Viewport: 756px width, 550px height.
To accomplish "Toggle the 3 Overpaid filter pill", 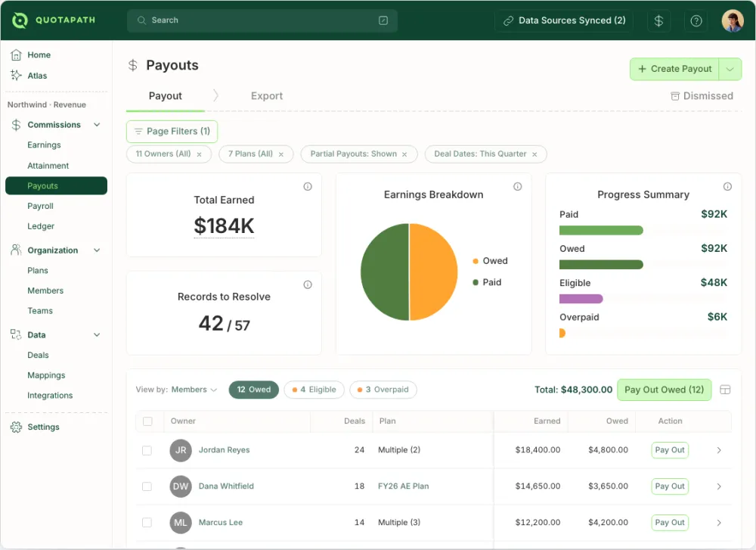I will (x=383, y=390).
